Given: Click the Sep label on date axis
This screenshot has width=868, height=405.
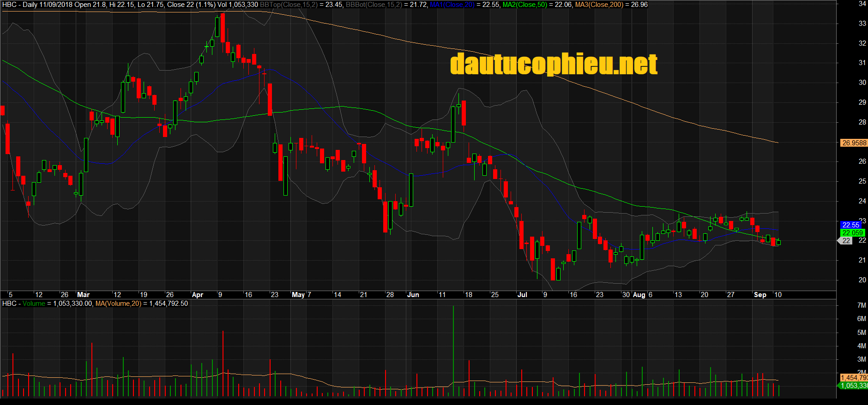Looking at the screenshot, I should (x=760, y=295).
